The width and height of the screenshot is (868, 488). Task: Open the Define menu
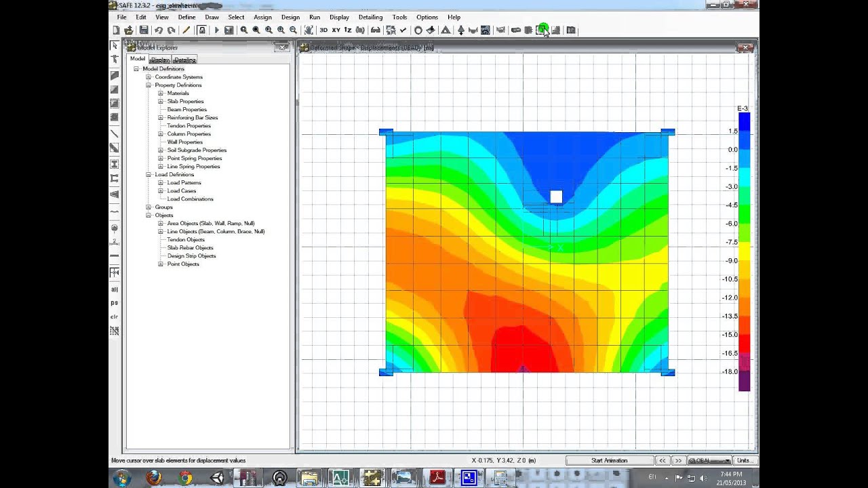pyautogui.click(x=186, y=17)
